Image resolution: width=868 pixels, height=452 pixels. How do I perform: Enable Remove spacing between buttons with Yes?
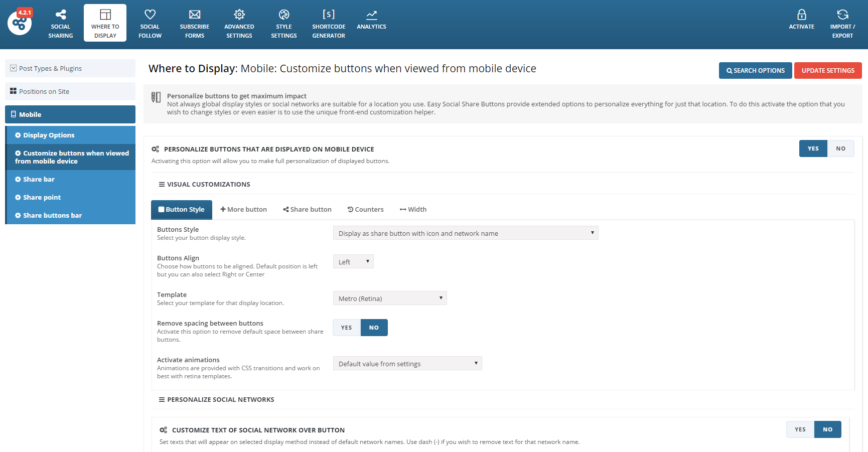coord(346,328)
